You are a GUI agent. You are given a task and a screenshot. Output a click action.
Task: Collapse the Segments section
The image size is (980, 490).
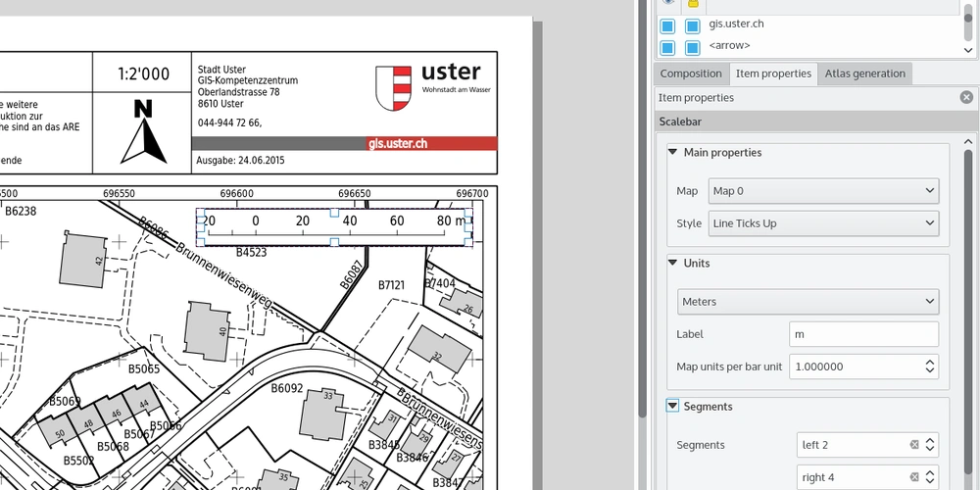[x=672, y=407]
